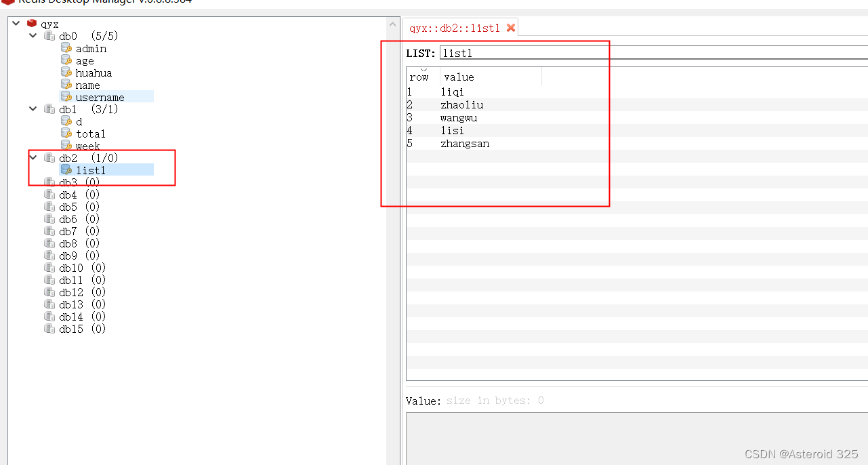Click the db8 database icon
Image resolution: width=868 pixels, height=465 pixels.
[49, 243]
